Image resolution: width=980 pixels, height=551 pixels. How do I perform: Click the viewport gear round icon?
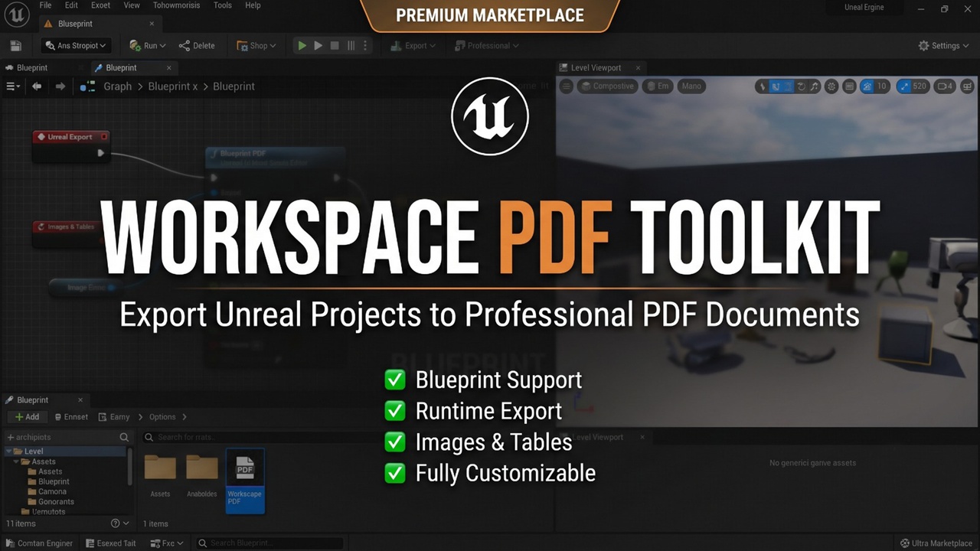(831, 86)
